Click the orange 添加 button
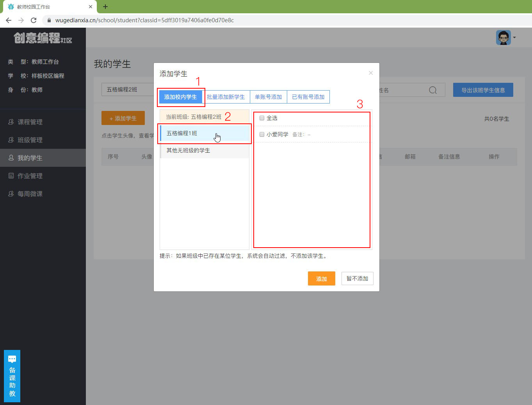 (x=322, y=278)
